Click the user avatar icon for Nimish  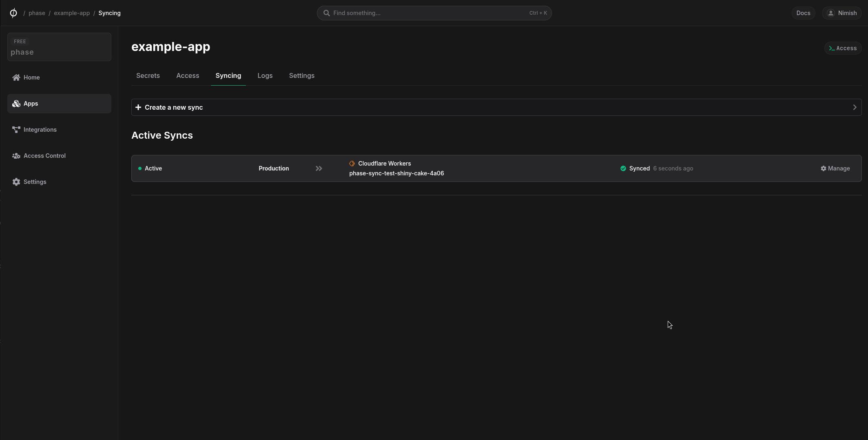click(830, 13)
